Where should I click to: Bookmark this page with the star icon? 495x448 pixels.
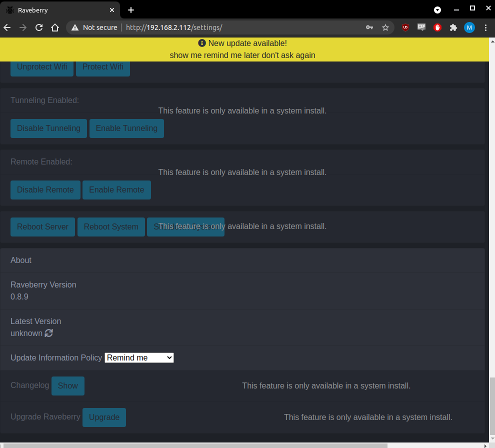(x=385, y=28)
